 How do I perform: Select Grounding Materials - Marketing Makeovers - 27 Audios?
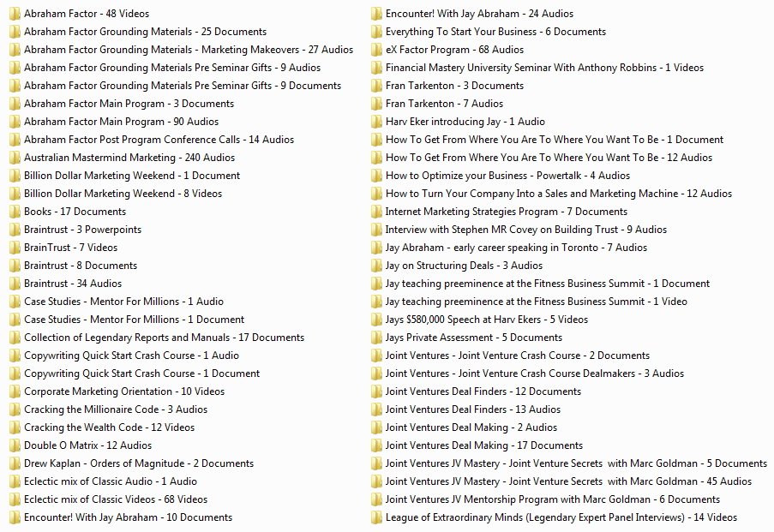189,50
